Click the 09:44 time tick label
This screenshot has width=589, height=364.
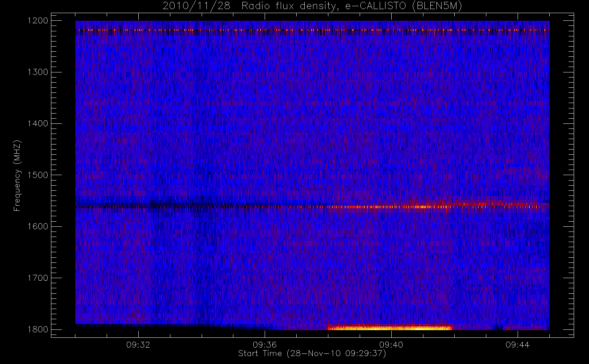point(518,345)
